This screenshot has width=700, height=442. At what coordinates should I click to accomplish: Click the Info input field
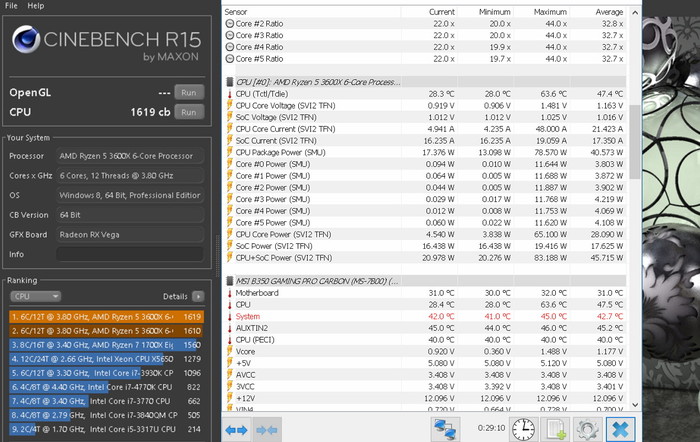(130, 254)
